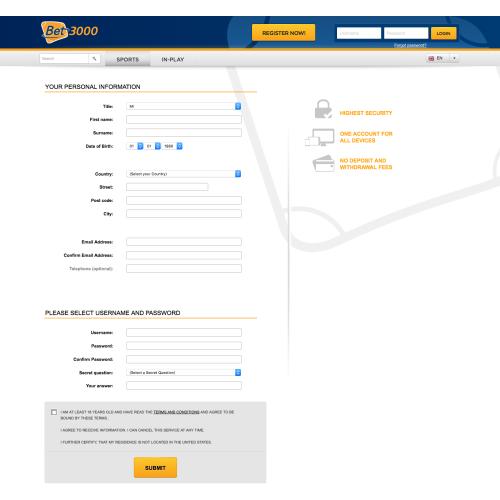This screenshot has width=500, height=500.
Task: Expand the Country selection dropdown
Action: (x=184, y=174)
